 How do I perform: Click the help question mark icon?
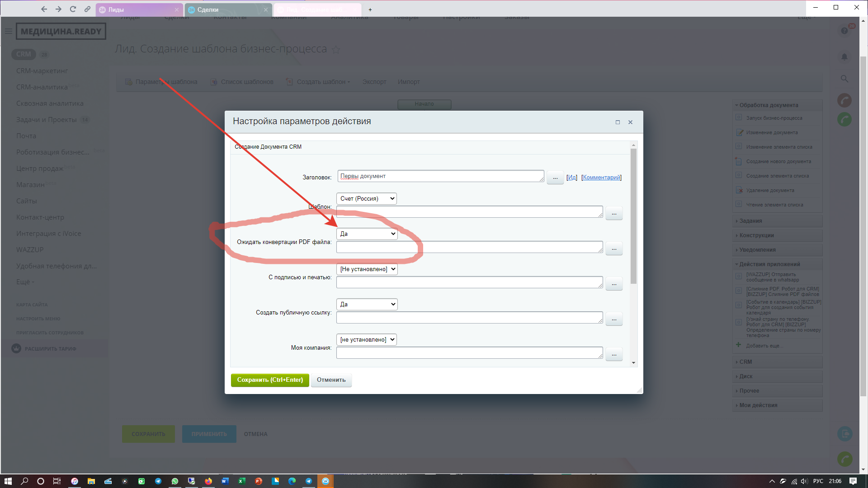pos(844,31)
